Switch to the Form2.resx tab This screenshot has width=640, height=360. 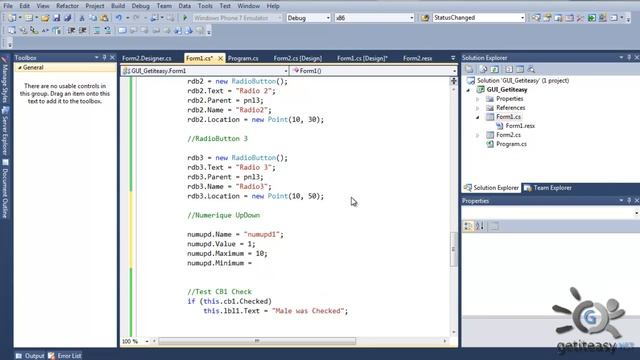pos(418,58)
